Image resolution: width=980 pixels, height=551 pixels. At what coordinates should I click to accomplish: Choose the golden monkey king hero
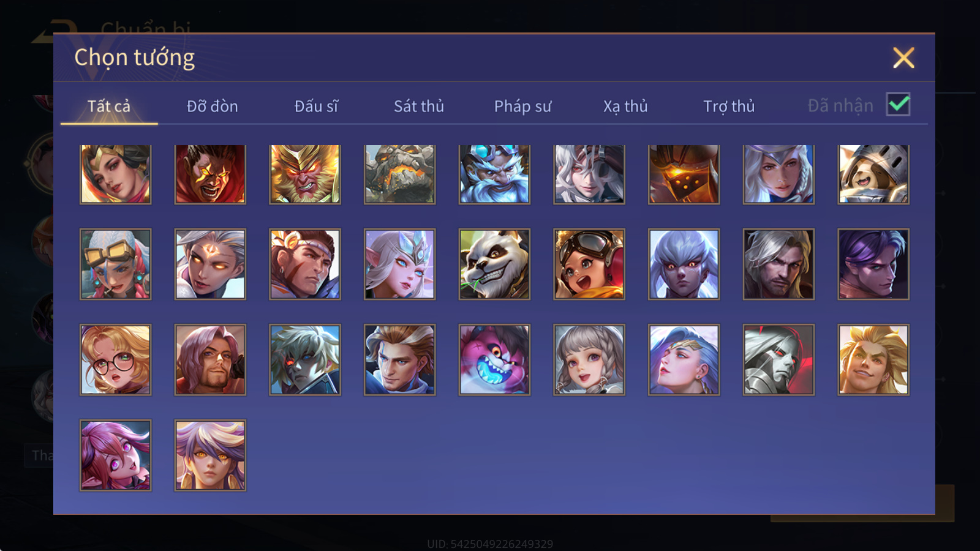point(305,174)
